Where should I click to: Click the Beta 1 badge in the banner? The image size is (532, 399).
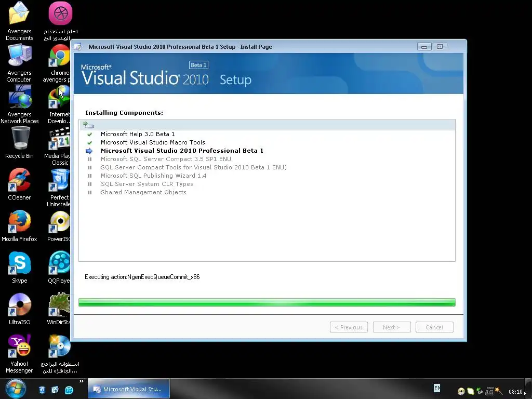[x=198, y=65]
